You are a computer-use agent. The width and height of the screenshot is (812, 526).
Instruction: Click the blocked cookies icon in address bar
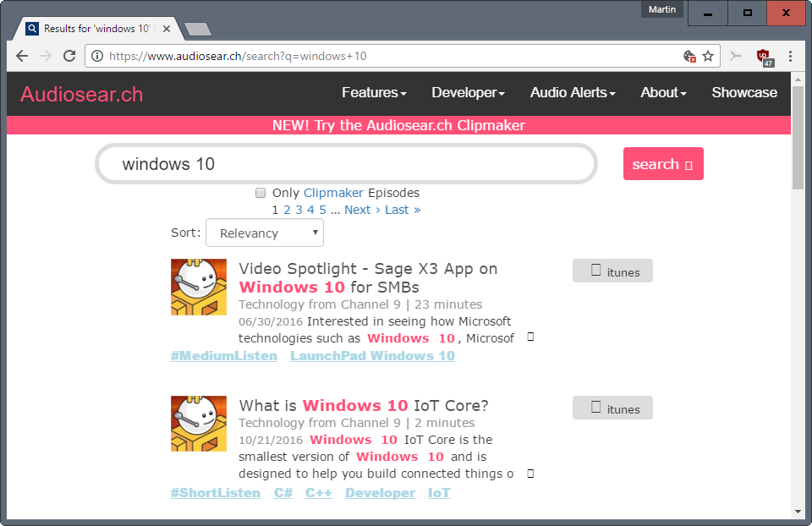coord(689,56)
